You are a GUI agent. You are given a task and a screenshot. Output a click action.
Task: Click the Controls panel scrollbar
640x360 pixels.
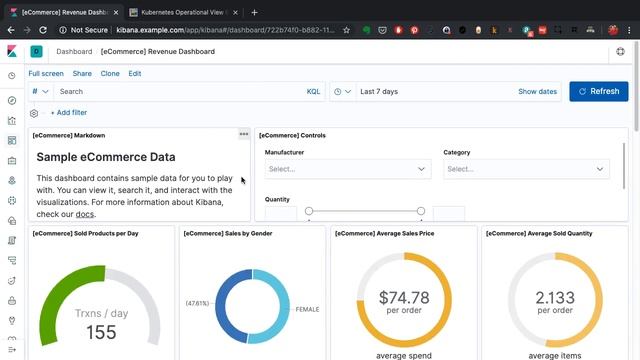(x=624, y=166)
